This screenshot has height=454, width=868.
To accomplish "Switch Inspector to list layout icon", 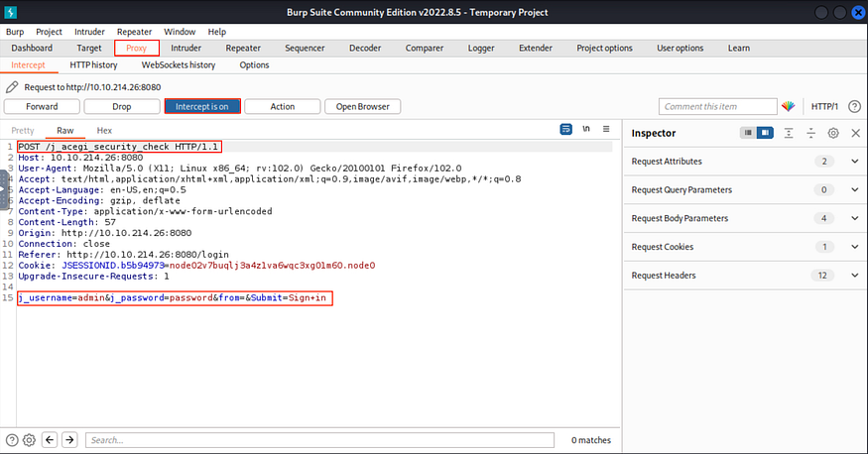I will (748, 133).
